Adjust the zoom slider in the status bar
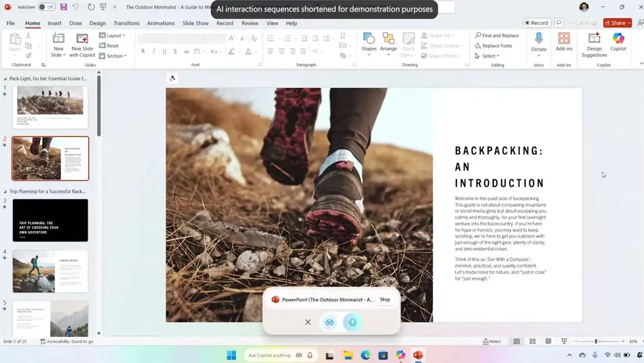This screenshot has height=363, width=644. [x=596, y=342]
